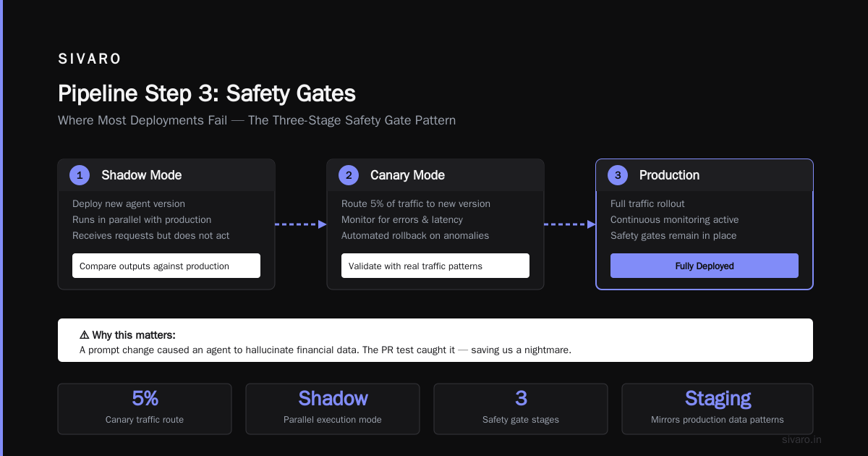Click the Staging mirrors production stat card
Viewport: 868px width, 456px height.
(718, 409)
